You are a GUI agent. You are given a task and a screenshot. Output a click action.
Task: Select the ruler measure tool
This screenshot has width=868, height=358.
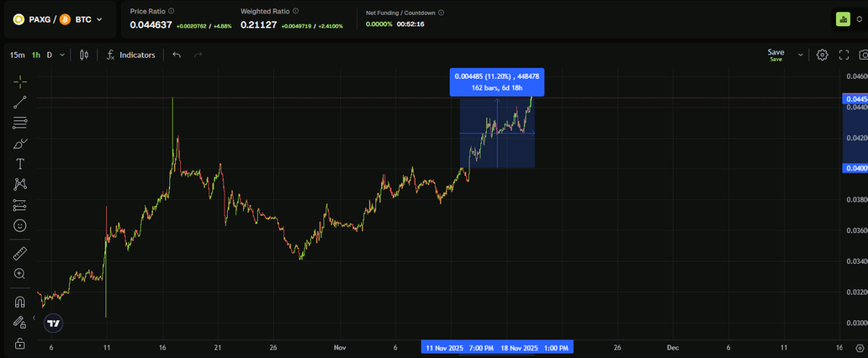coord(20,253)
